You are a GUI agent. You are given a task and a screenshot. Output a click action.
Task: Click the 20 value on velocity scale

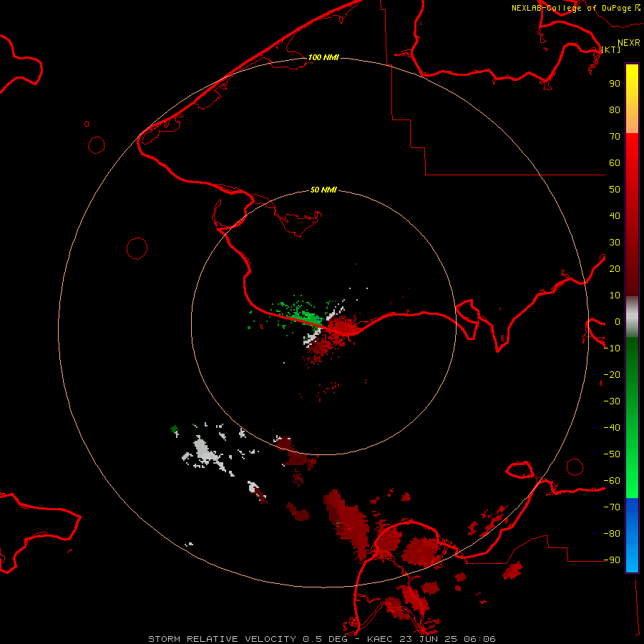(615, 268)
